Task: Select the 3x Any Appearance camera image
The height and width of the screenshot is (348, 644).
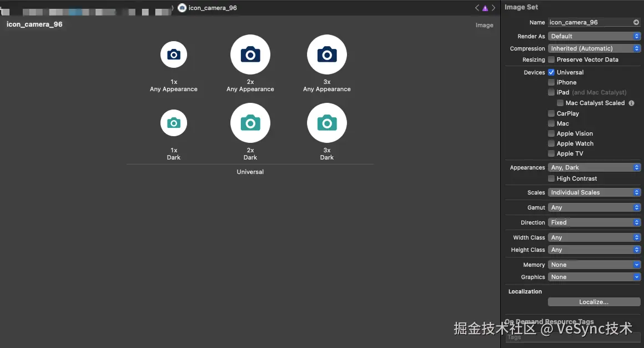Action: [x=327, y=54]
